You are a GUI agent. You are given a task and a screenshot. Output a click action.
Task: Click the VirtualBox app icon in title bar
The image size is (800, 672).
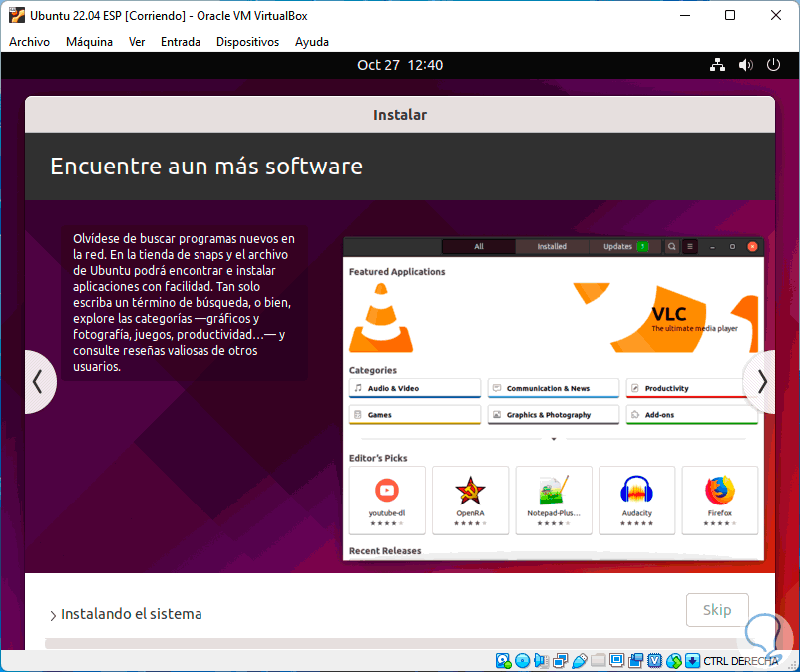point(16,15)
